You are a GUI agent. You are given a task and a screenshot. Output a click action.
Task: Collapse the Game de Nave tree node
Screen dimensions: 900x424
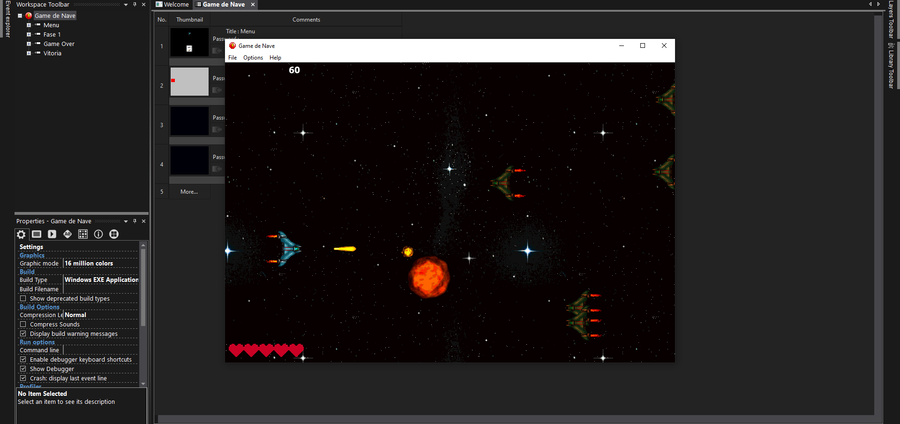20,16
